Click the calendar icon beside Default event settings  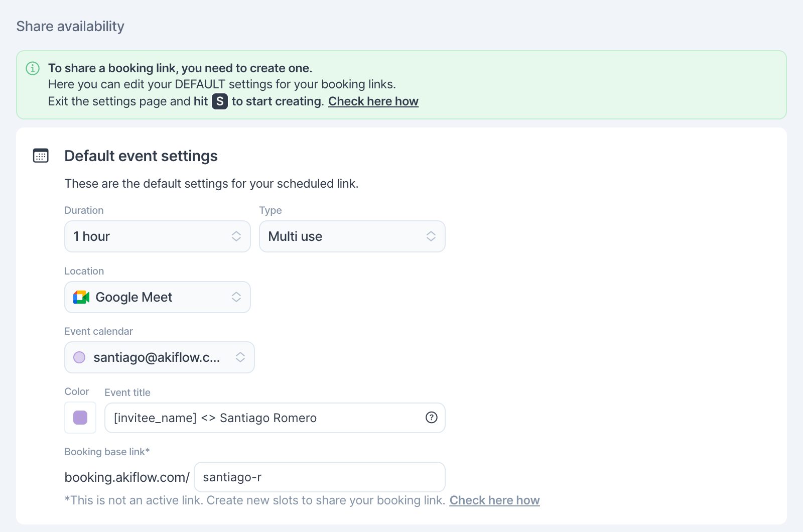click(41, 156)
